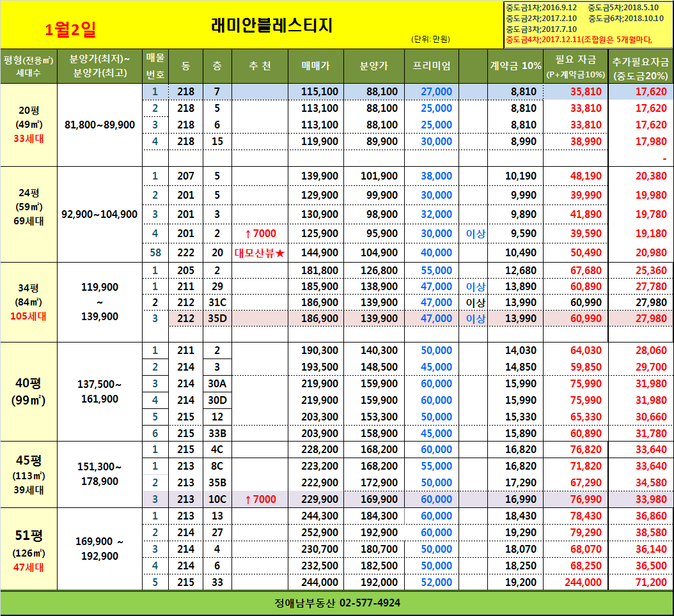674x616 pixels.
Task: Click the title 래미안블레스티지
Action: click(272, 26)
